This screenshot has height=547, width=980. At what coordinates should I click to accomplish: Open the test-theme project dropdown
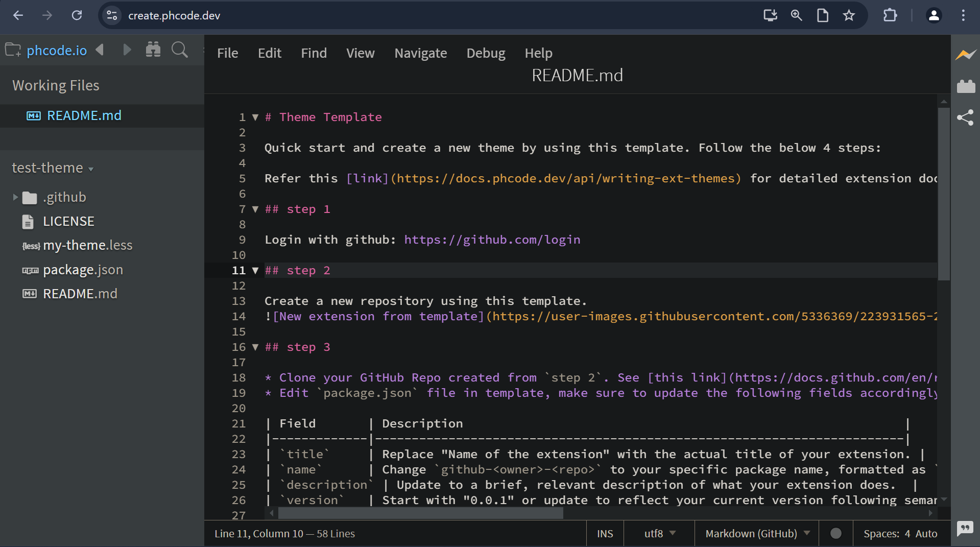coord(53,168)
